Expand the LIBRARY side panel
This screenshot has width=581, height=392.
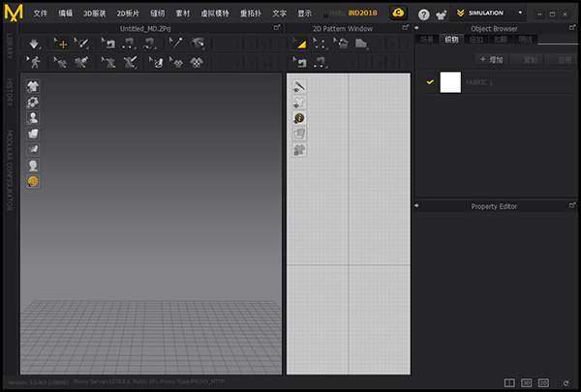click(x=10, y=46)
